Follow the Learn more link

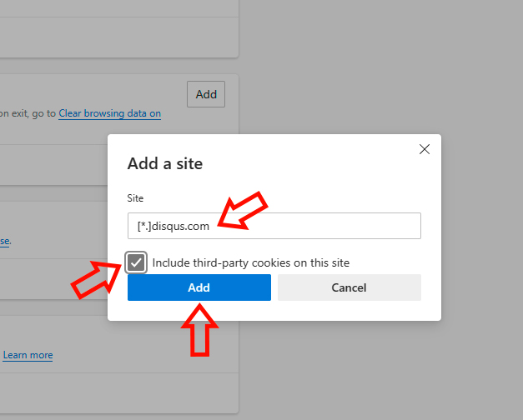click(28, 355)
